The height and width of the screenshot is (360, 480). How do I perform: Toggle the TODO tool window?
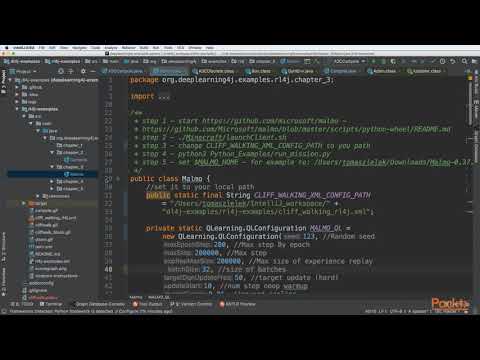(22, 304)
